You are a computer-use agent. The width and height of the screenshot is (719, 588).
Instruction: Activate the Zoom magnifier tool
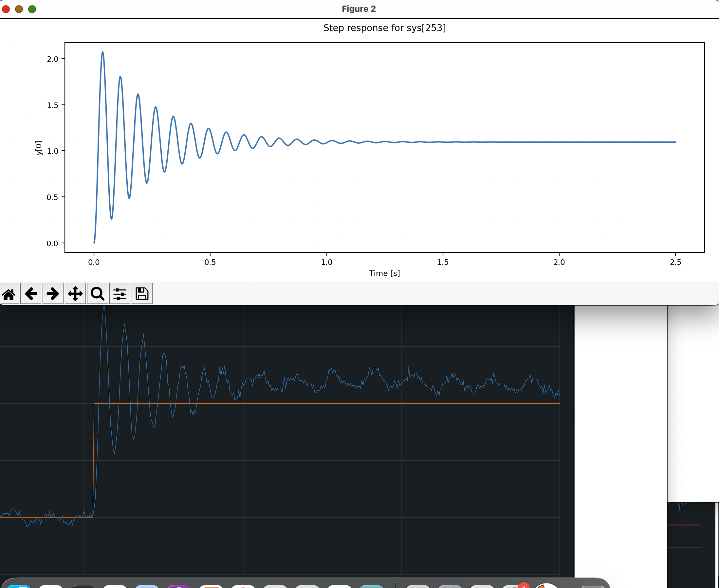[x=98, y=294]
